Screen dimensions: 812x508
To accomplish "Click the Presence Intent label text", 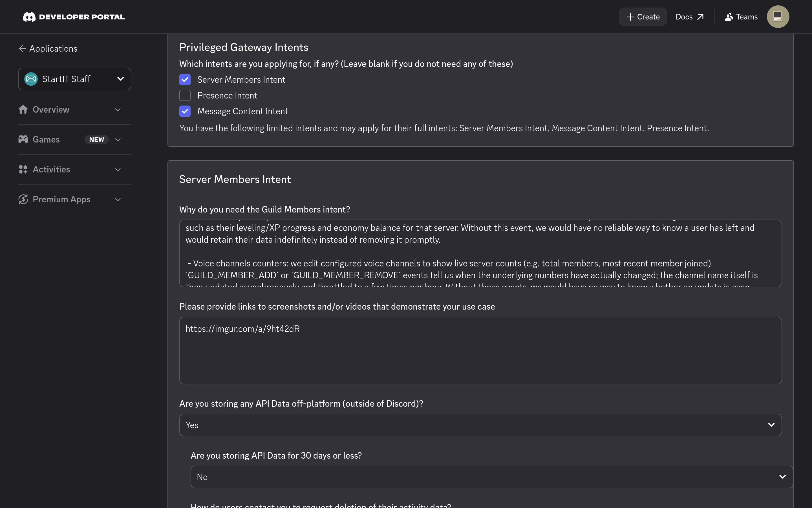I will 227,95.
